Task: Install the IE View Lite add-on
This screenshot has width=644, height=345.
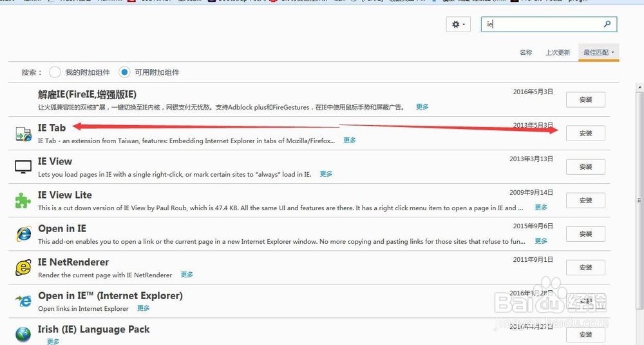Action: tap(585, 201)
